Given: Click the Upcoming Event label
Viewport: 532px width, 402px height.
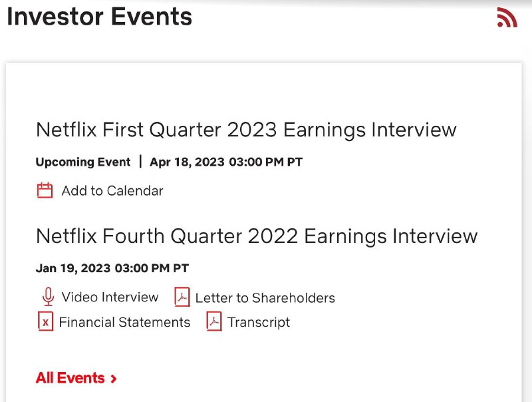Looking at the screenshot, I should point(82,162).
